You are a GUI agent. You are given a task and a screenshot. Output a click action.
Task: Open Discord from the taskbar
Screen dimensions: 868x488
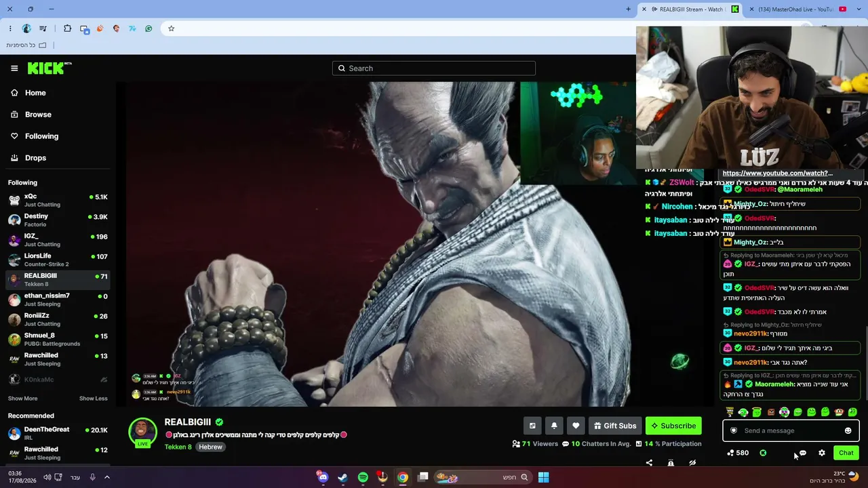pyautogui.click(x=323, y=477)
